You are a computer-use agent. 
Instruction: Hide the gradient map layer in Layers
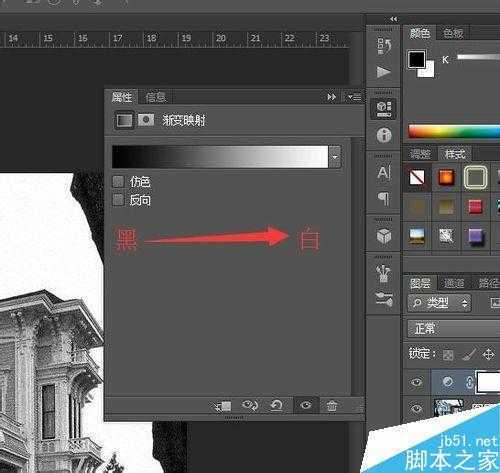point(416,382)
